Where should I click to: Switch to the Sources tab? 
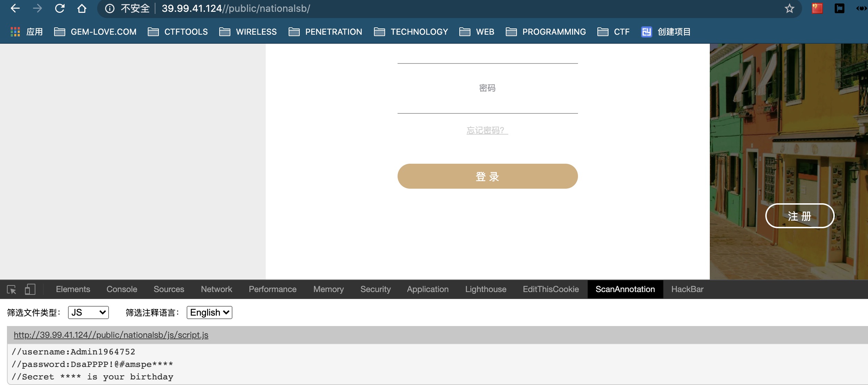[x=169, y=289]
